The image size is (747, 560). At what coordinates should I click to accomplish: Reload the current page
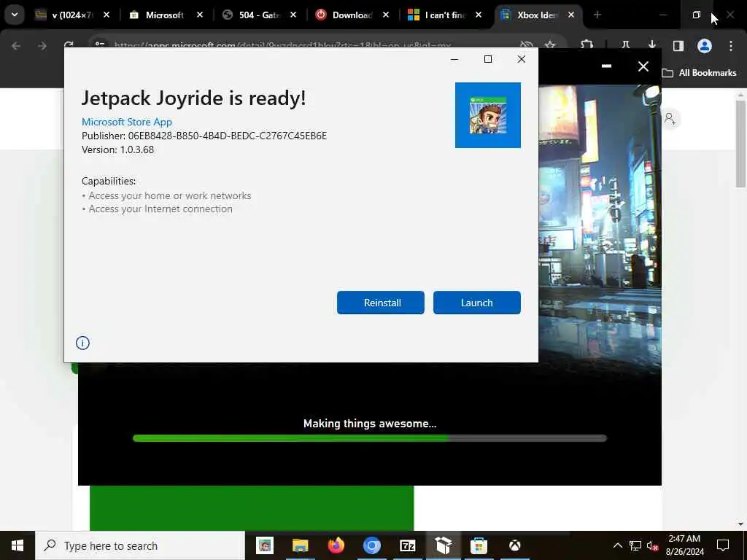(x=69, y=44)
